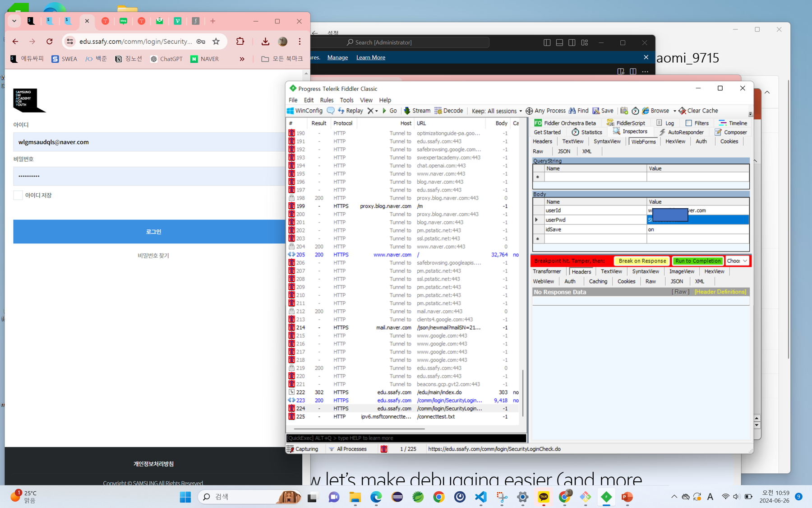
Task: Open the Tools menu in Fiddler
Action: pyautogui.click(x=346, y=100)
